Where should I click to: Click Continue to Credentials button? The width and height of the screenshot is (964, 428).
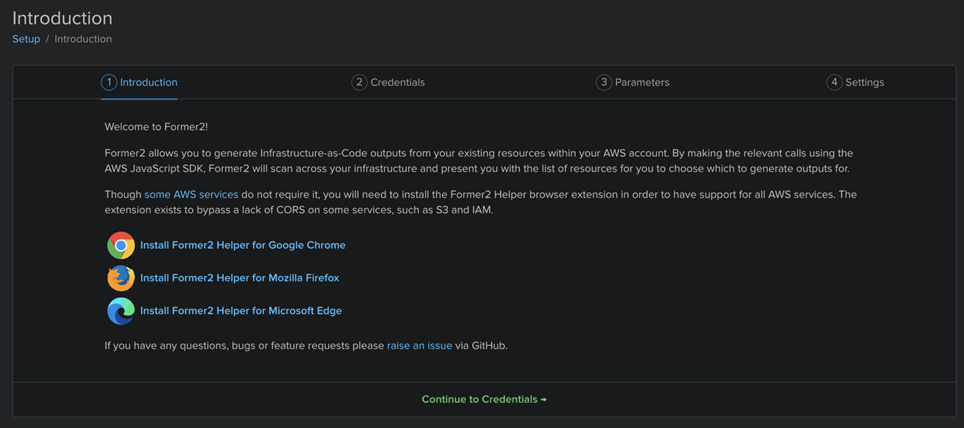pos(484,400)
